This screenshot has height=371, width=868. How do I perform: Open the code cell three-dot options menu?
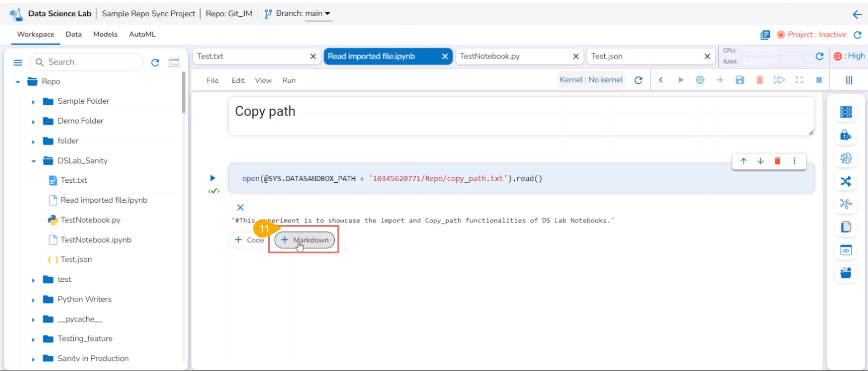pos(794,161)
